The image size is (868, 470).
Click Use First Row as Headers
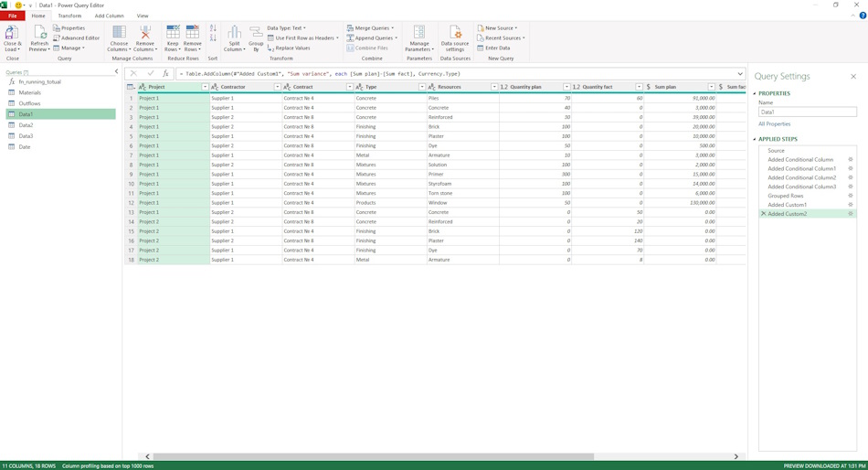coord(302,38)
